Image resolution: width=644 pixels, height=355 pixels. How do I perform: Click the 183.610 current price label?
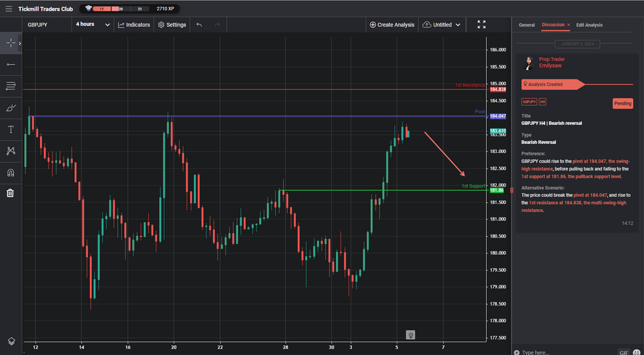[498, 131]
